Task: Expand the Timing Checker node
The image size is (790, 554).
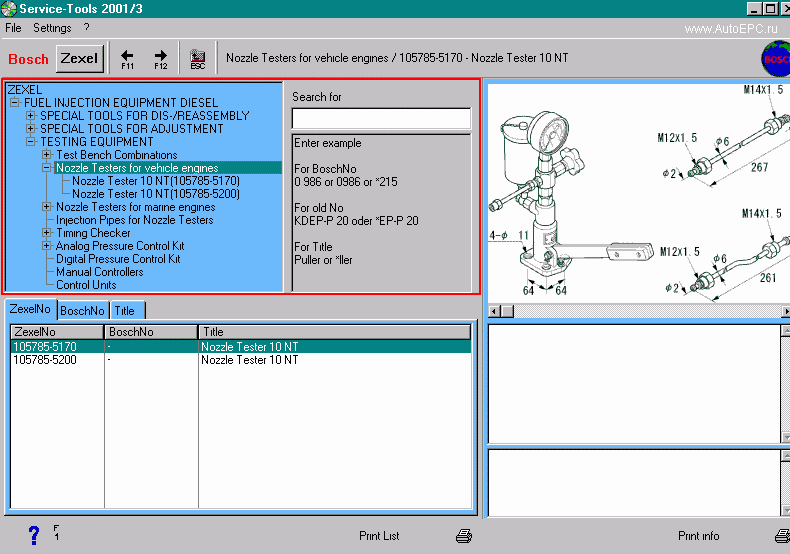Action: 47,233
